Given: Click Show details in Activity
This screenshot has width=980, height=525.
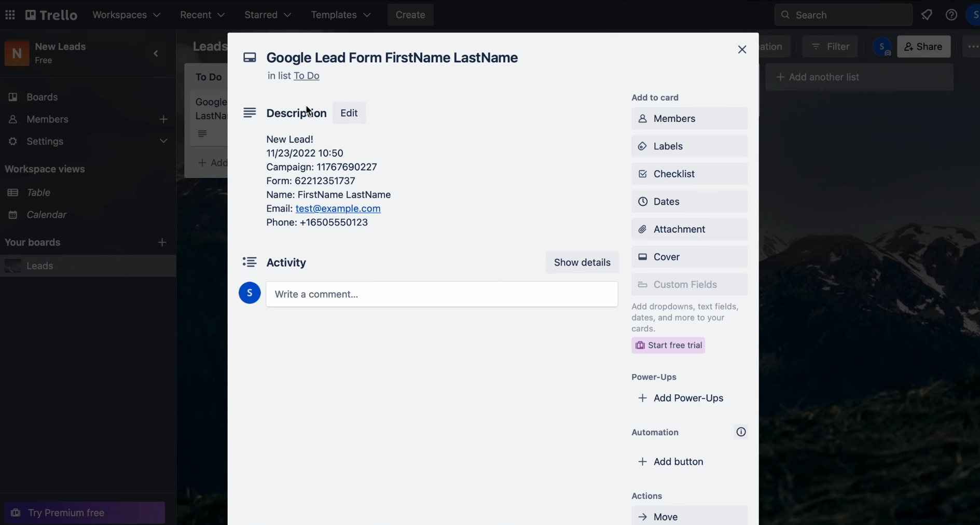Looking at the screenshot, I should click(582, 262).
